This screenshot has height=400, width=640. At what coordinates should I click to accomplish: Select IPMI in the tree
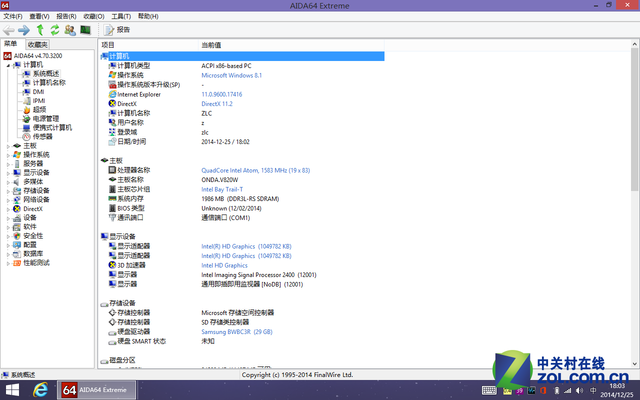click(x=39, y=101)
